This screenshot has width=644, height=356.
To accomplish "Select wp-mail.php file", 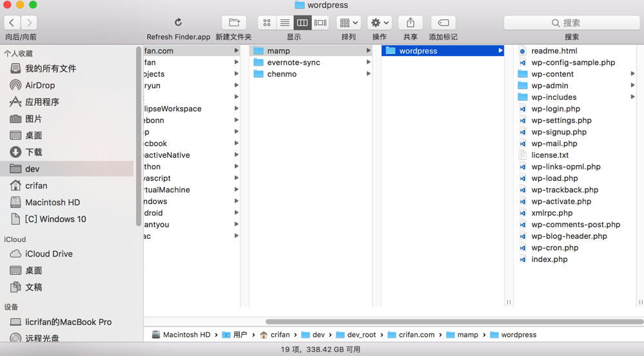I will tap(554, 144).
